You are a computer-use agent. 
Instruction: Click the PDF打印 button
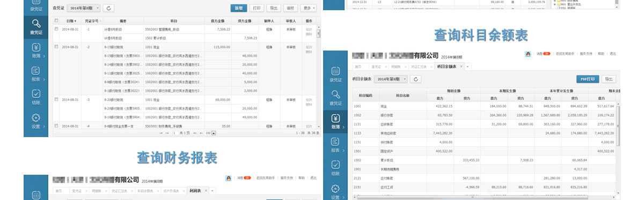point(588,79)
